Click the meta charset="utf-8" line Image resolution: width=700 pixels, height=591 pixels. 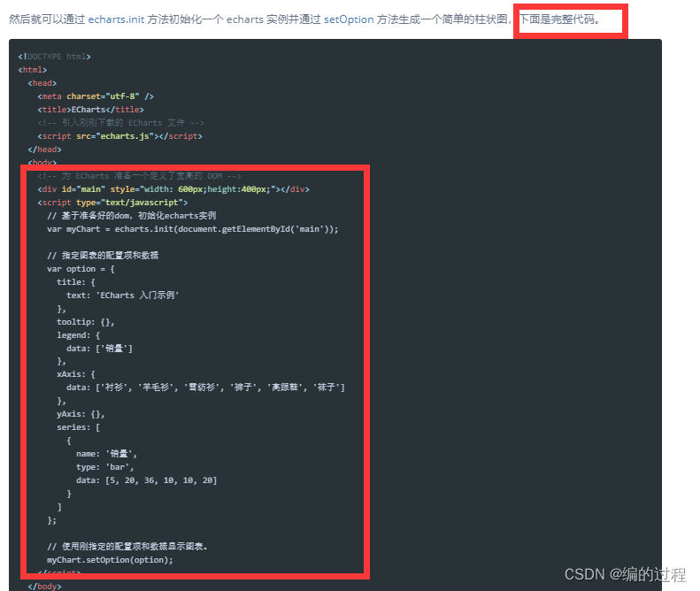pyautogui.click(x=96, y=96)
